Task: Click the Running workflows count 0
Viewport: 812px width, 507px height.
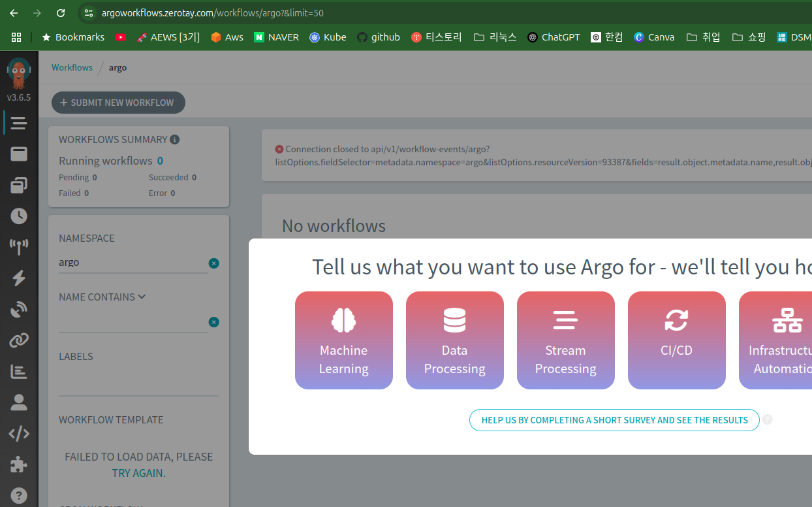Action: coord(160,161)
